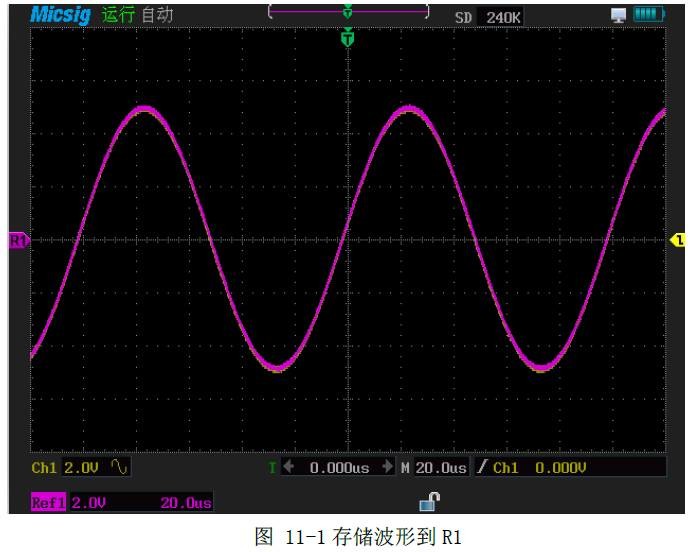The height and width of the screenshot is (552, 694).
Task: Click the Ch1 AC coupling sine icon
Action: pos(119,468)
